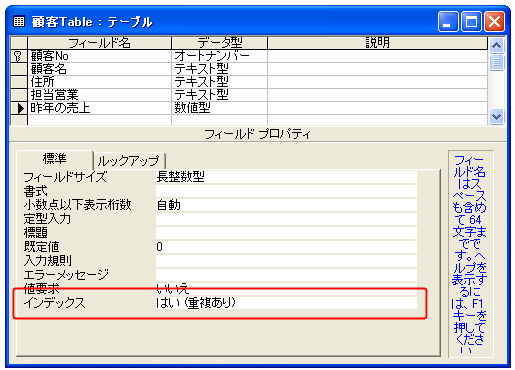Switch to the 標準 tab
Viewport: 515px width, 370px height.
pos(55,159)
